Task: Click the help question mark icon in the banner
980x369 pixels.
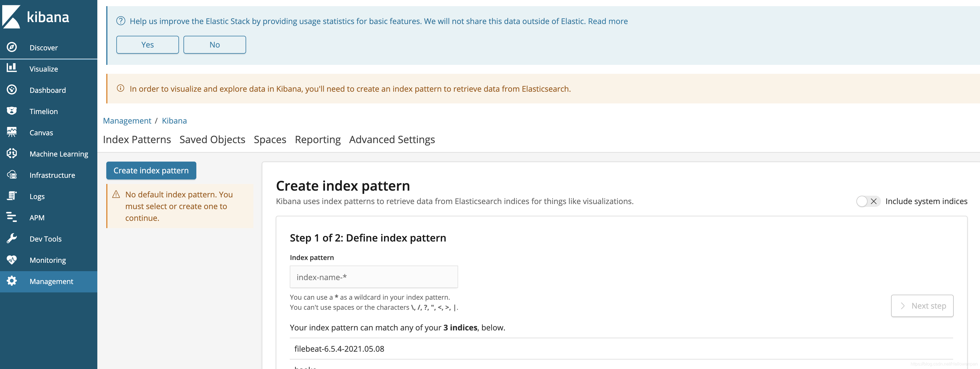Action: click(x=121, y=21)
